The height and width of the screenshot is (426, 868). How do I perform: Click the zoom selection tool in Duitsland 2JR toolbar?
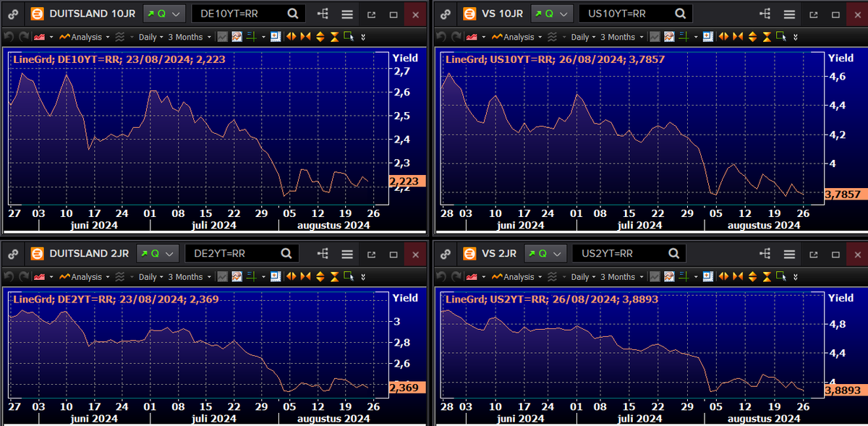349,277
